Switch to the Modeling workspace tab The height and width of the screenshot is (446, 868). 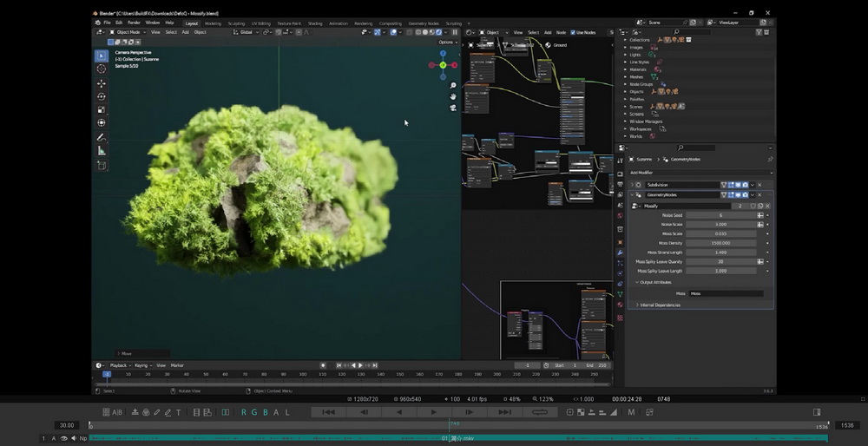click(x=213, y=23)
